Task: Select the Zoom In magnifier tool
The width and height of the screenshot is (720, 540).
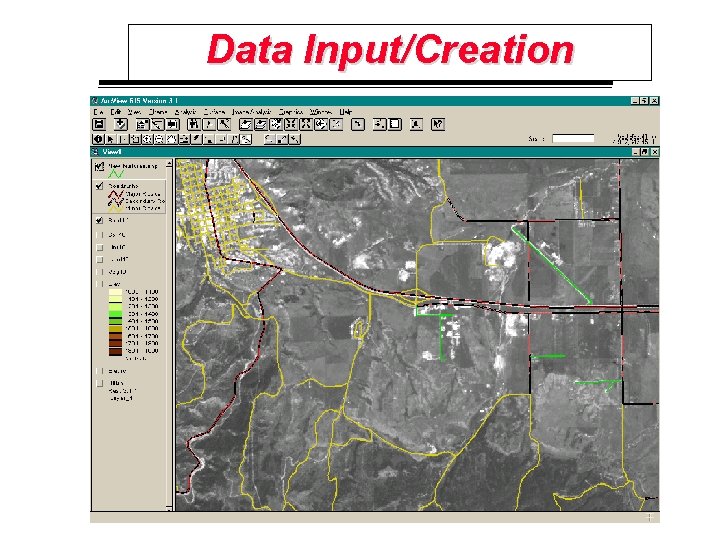Action: tap(147, 139)
